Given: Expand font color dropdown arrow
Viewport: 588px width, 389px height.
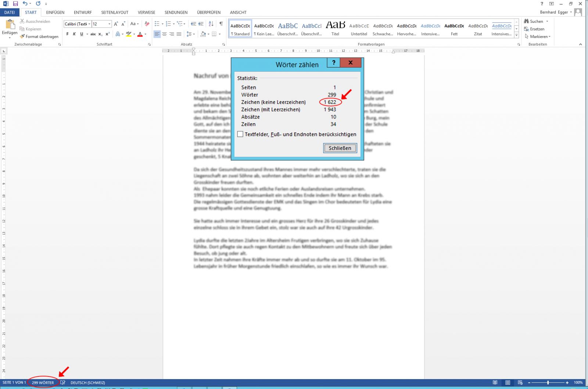Looking at the screenshot, I should click(146, 34).
